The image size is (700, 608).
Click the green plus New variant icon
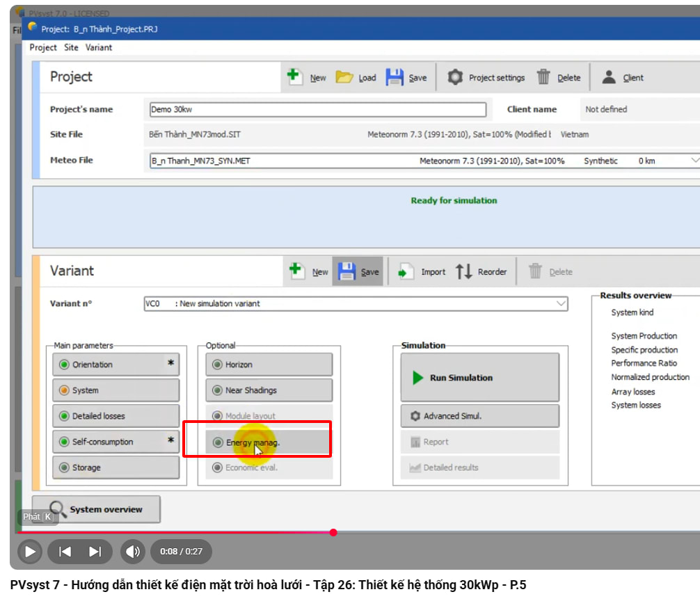coord(296,271)
